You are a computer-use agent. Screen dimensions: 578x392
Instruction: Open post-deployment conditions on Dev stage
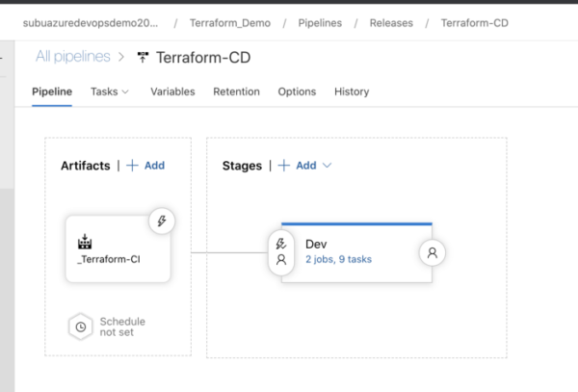pos(432,252)
